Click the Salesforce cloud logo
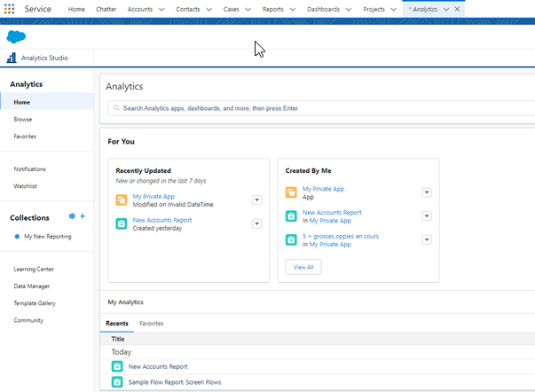 click(x=16, y=36)
